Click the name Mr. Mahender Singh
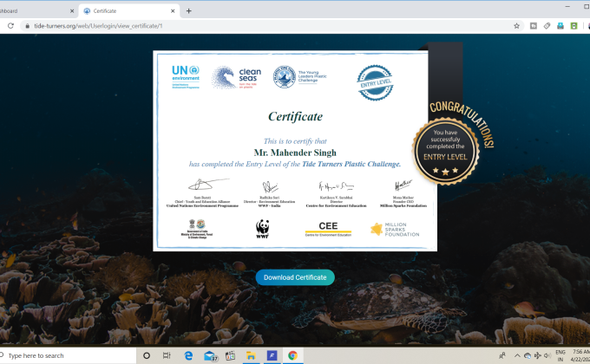This screenshot has height=364, width=590. point(295,153)
